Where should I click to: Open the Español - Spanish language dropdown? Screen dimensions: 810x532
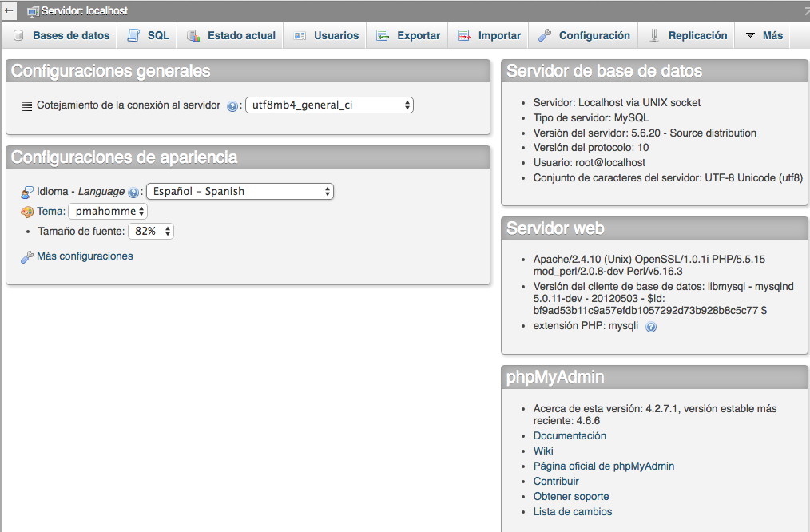pyautogui.click(x=240, y=192)
